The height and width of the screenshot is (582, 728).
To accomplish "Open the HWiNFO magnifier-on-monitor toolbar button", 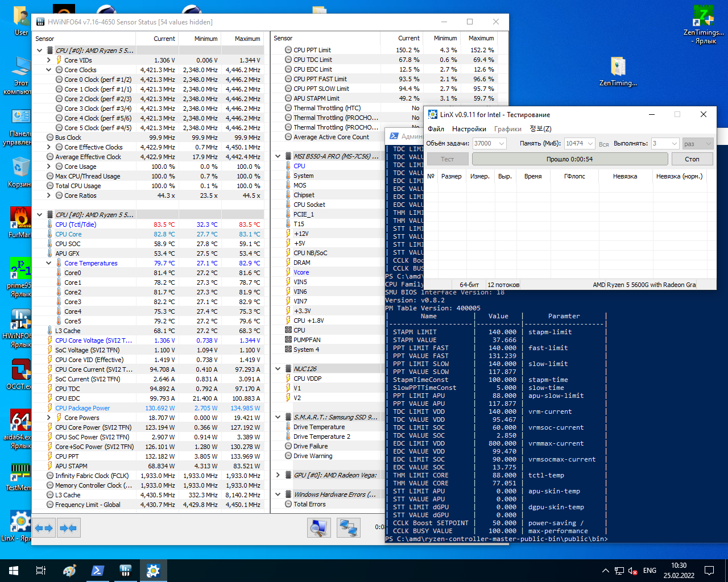I will coord(319,527).
